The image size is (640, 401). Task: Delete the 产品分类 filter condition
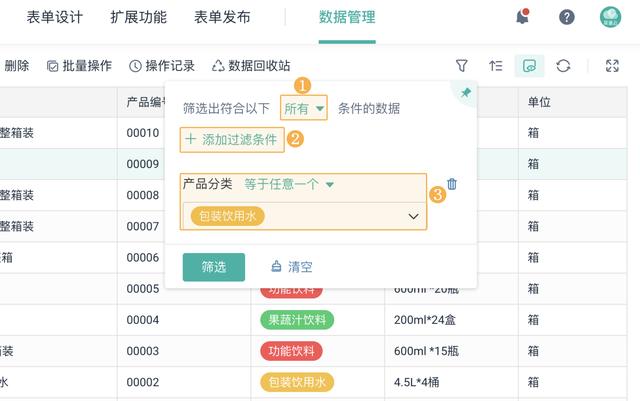[x=452, y=184]
